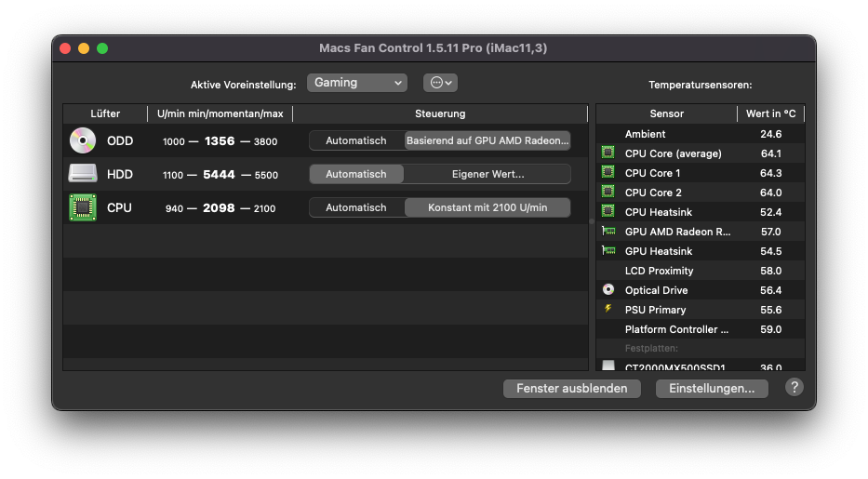Click the Temperatursensoren heading
The image size is (868, 479).
click(x=701, y=85)
